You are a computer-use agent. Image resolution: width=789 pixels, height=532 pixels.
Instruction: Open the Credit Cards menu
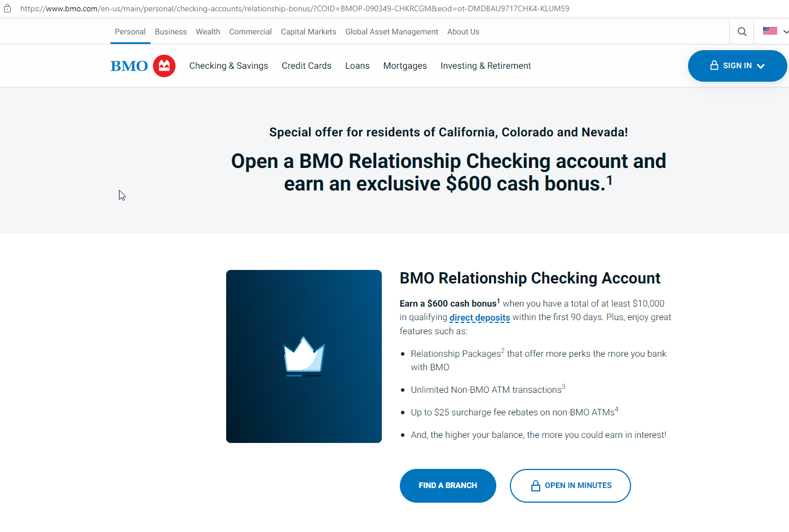[x=306, y=66]
